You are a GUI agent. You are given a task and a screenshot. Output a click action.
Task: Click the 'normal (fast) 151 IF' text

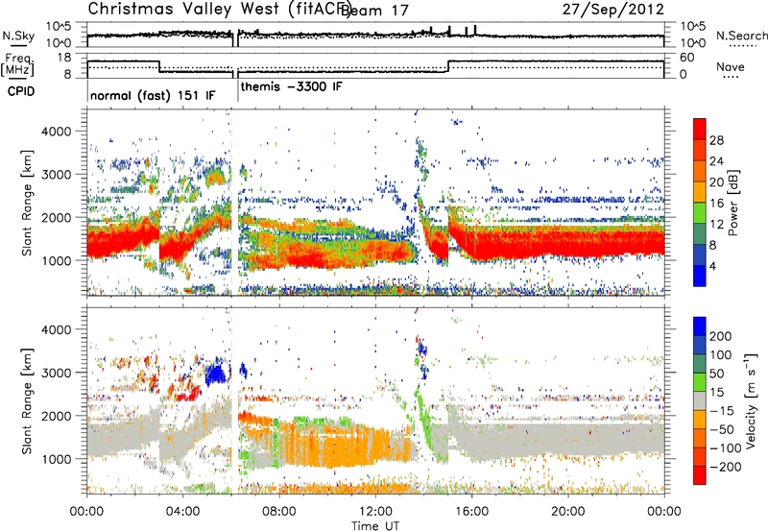153,95
